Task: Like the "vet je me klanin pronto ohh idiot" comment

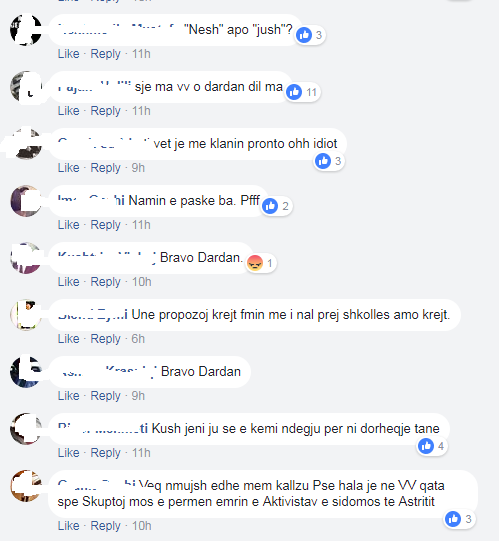Action: pos(68,168)
